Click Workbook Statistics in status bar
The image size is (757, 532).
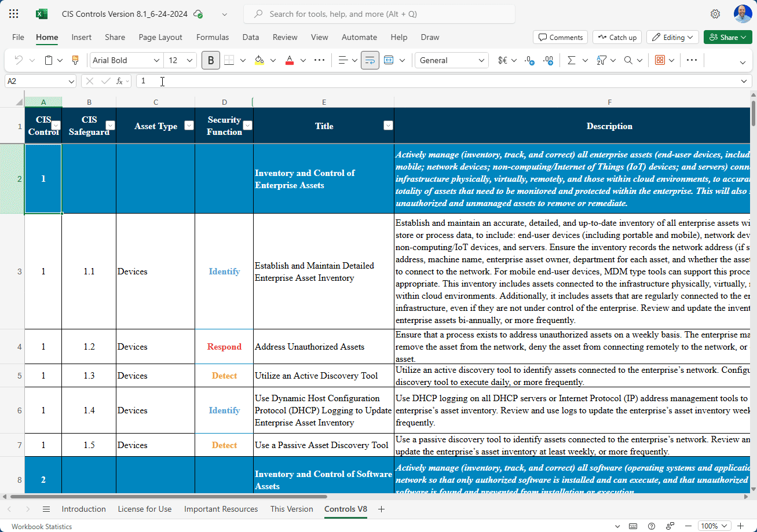(x=42, y=526)
